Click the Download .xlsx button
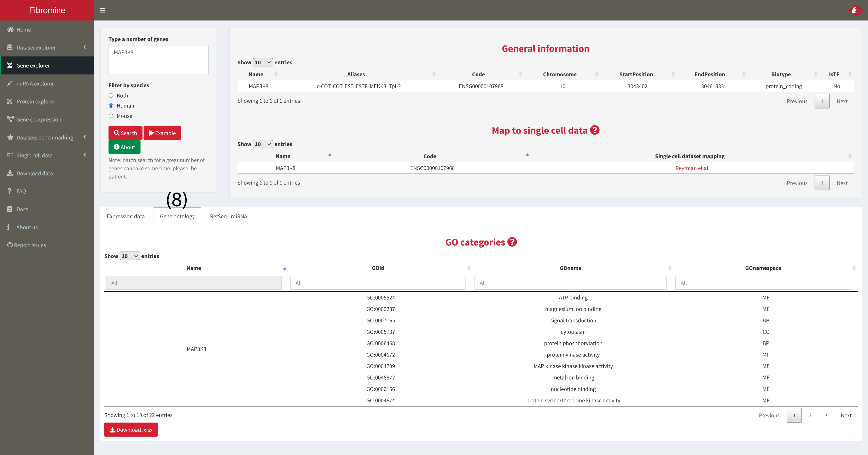Image resolution: width=868 pixels, height=455 pixels. coord(131,430)
